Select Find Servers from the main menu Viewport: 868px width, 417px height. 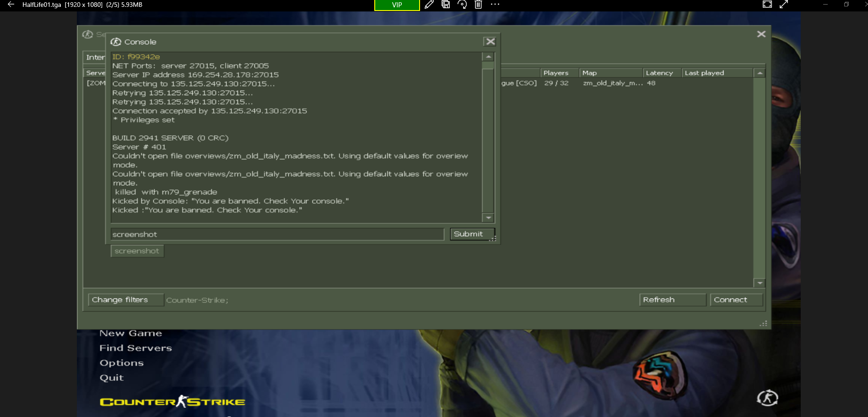[135, 348]
